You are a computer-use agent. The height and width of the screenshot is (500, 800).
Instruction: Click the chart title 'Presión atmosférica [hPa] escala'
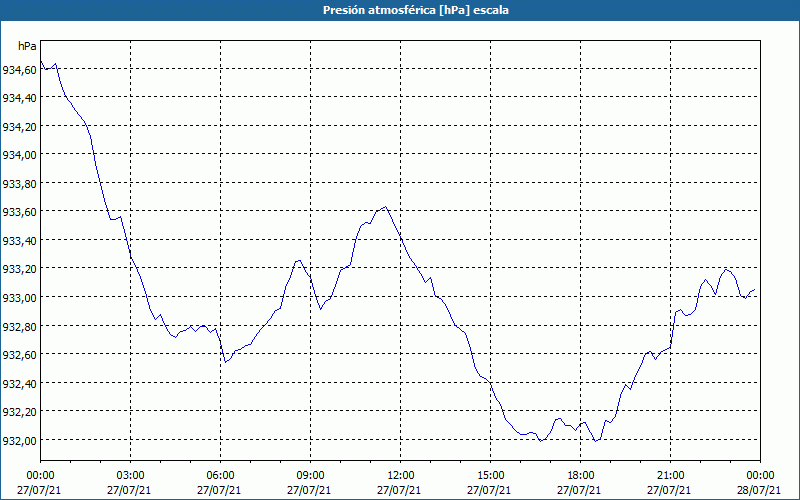pyautogui.click(x=415, y=10)
